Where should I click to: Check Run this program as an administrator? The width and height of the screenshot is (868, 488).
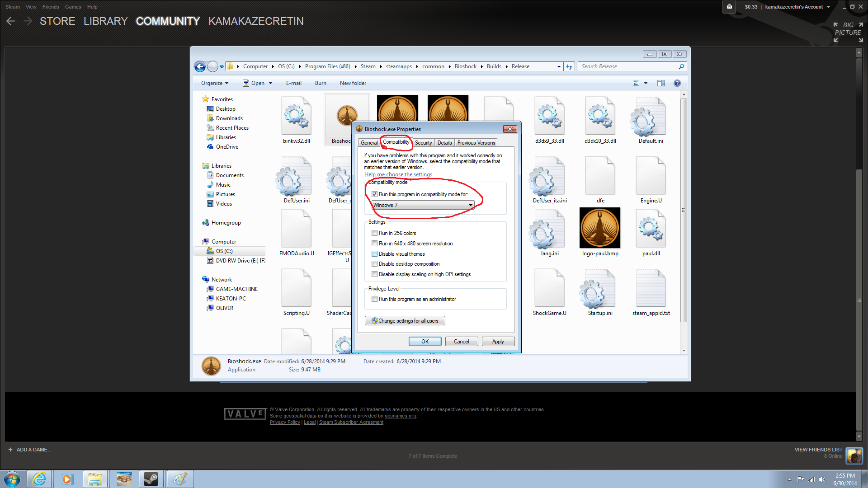coord(374,299)
